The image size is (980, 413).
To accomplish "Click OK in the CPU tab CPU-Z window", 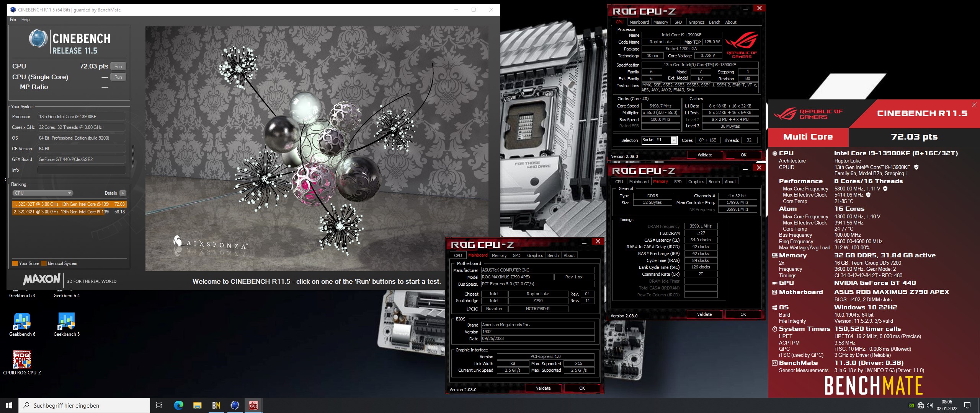I will pyautogui.click(x=743, y=155).
